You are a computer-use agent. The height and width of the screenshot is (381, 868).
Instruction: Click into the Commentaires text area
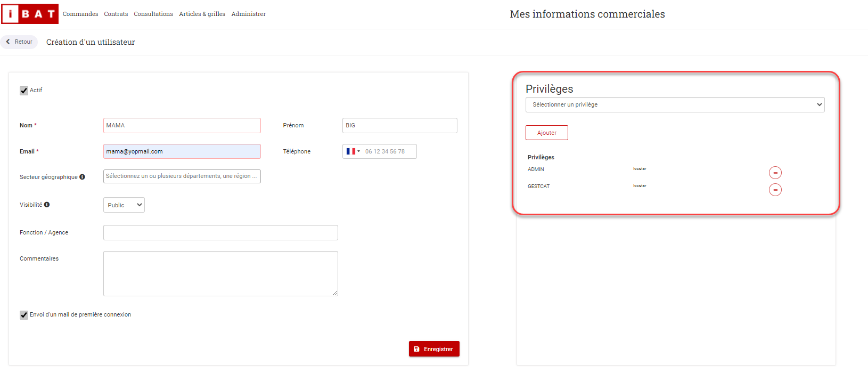click(x=220, y=273)
